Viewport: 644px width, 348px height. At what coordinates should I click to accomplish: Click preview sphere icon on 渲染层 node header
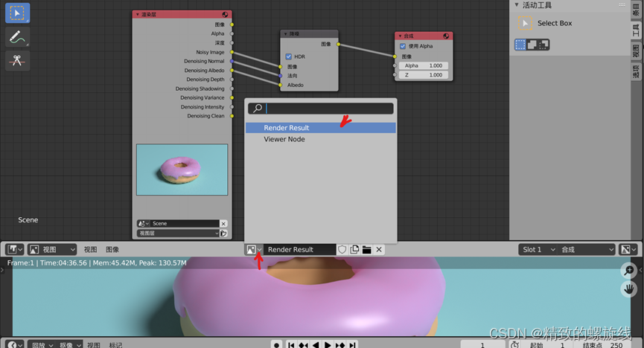coord(225,14)
